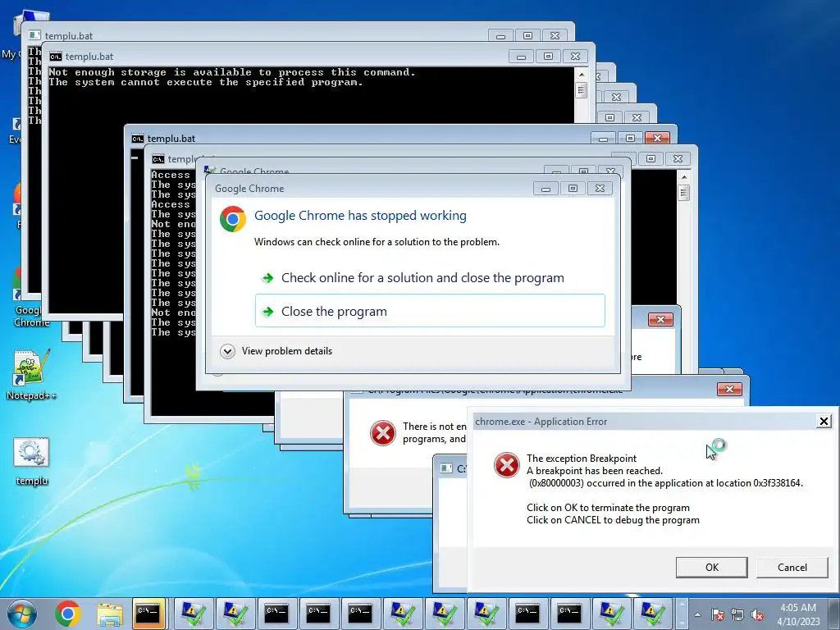The height and width of the screenshot is (630, 840).
Task: Click cmd title icon of 'Not enough storage' window
Action: [55, 57]
